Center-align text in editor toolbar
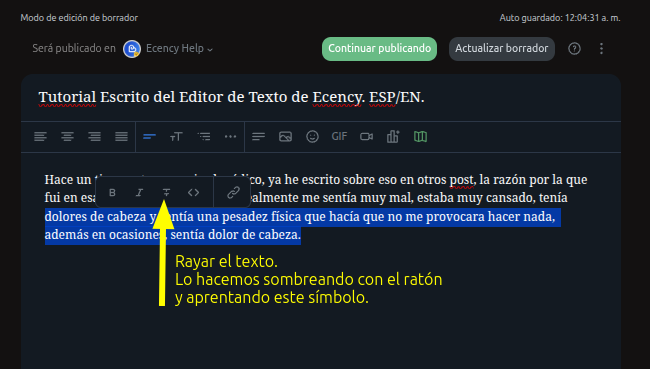This screenshot has width=650, height=369. pos(67,136)
